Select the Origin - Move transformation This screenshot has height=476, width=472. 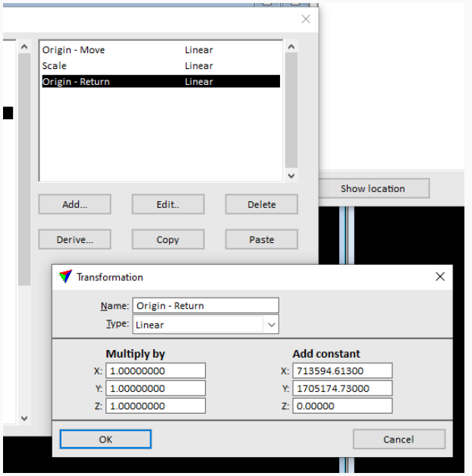(74, 50)
